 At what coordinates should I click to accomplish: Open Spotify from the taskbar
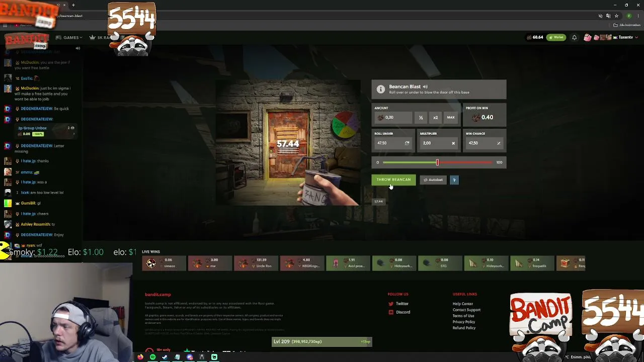click(152, 357)
